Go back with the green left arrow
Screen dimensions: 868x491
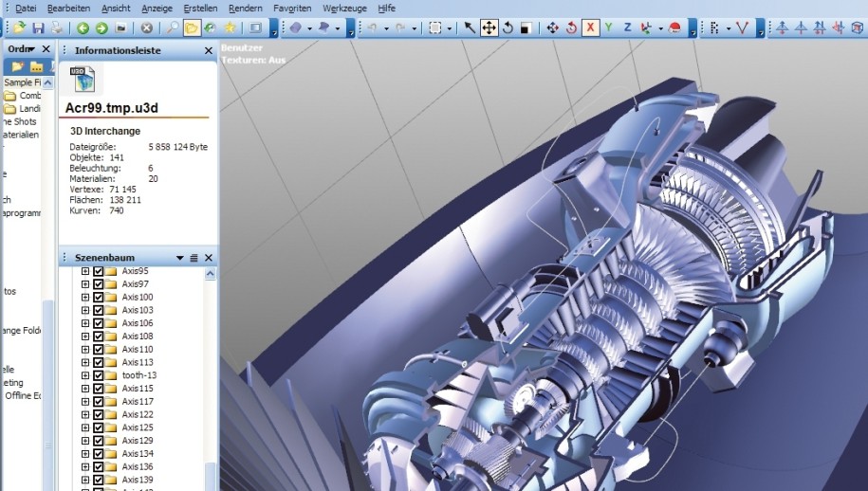(x=83, y=28)
